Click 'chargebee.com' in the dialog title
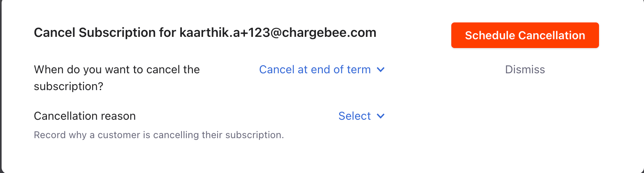This screenshot has height=173, width=644. pyautogui.click(x=329, y=32)
